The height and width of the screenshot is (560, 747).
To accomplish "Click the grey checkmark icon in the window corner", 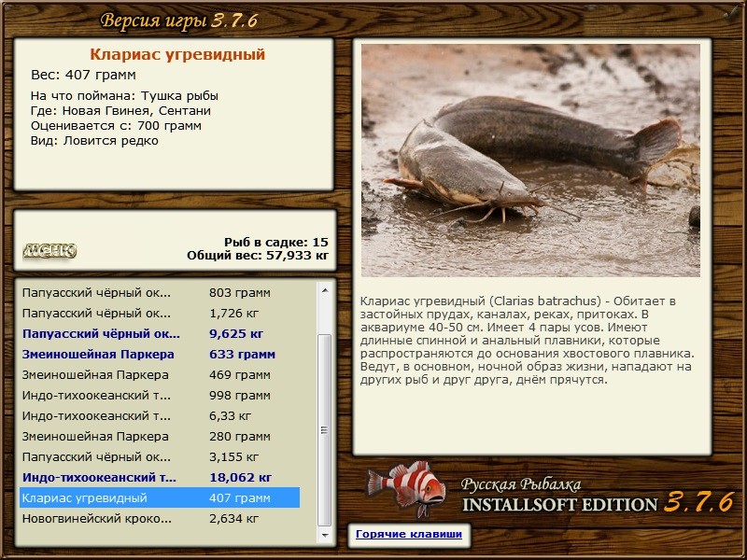I will [729, 14].
